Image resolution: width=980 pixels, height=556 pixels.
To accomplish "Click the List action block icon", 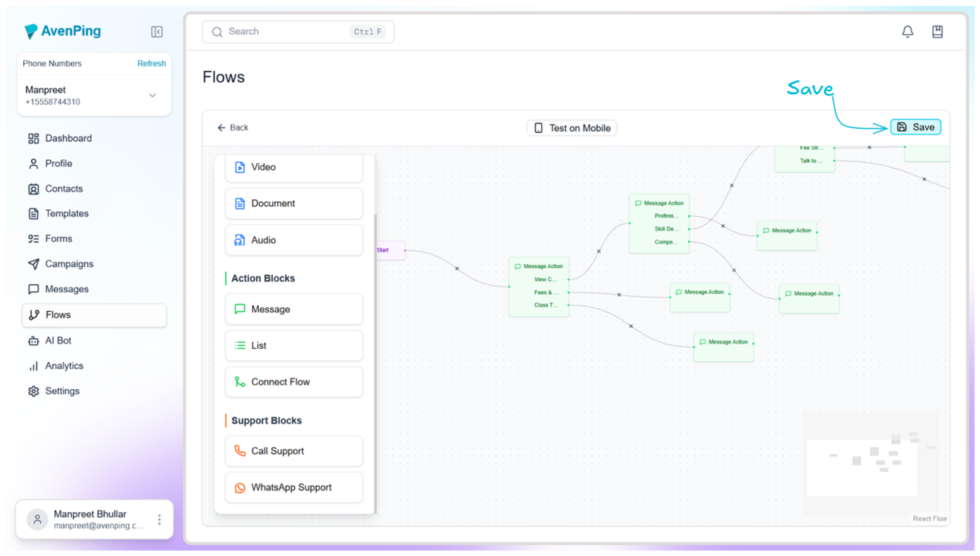I will pos(240,345).
